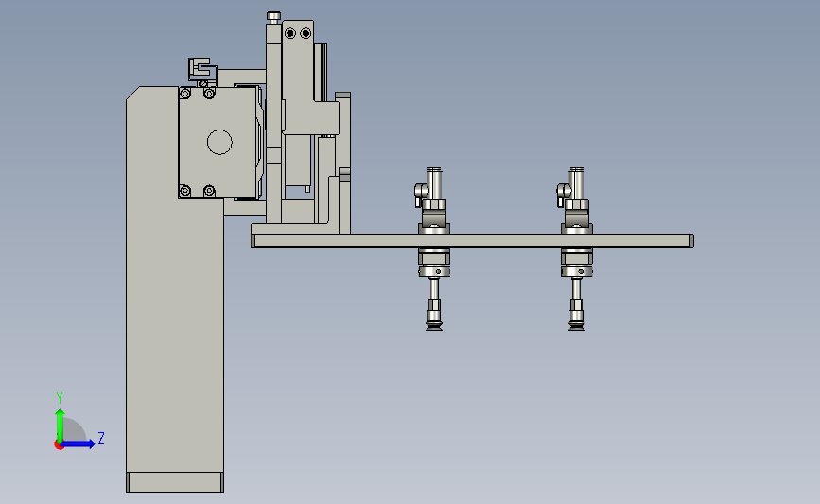Select the right vacuum fitting's elbow connector
The width and height of the screenshot is (820, 504).
click(564, 194)
